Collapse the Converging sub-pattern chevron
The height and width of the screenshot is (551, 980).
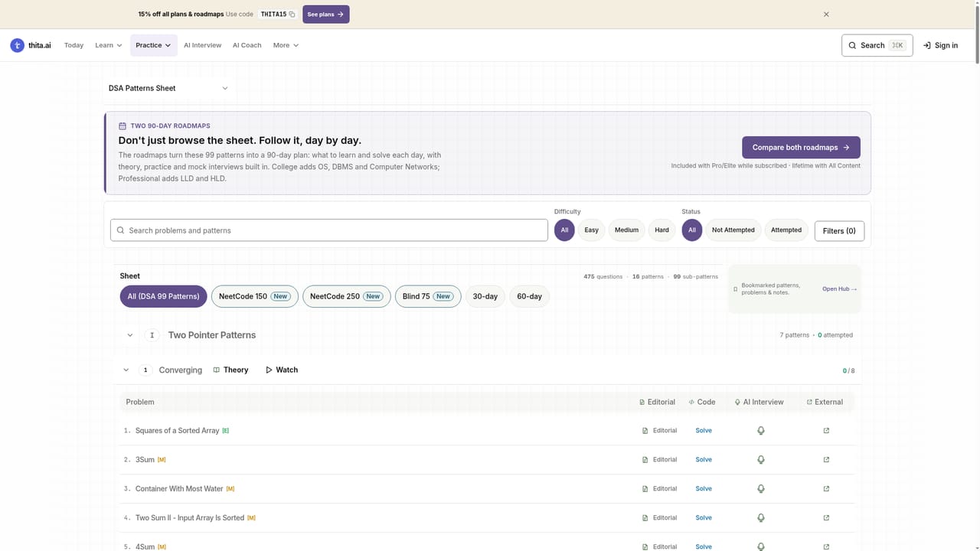pos(126,370)
